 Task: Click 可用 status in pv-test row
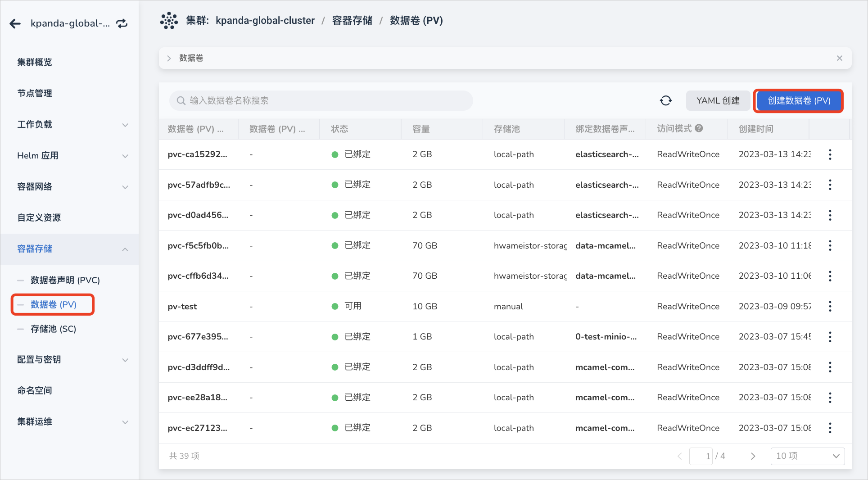tap(353, 306)
